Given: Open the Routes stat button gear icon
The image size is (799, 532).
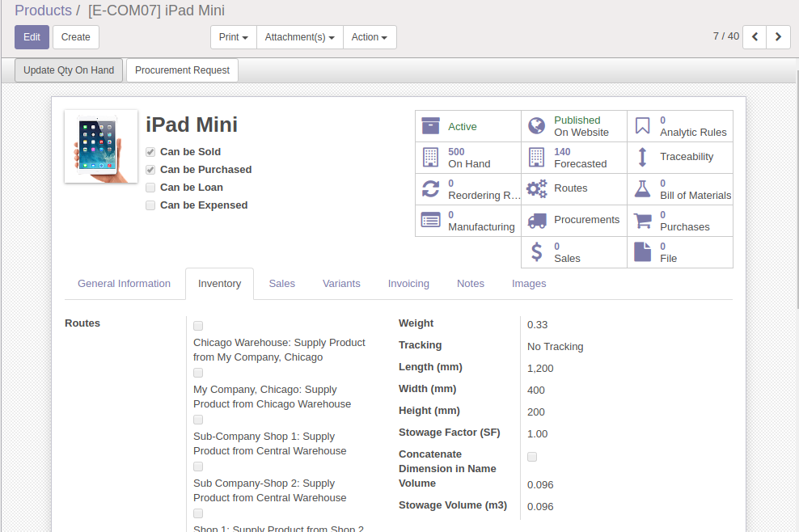Looking at the screenshot, I should click(537, 188).
